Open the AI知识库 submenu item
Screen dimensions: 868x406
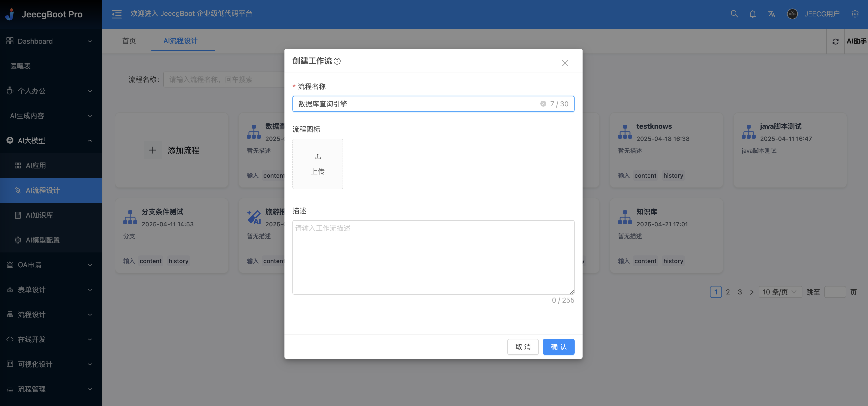(51, 215)
